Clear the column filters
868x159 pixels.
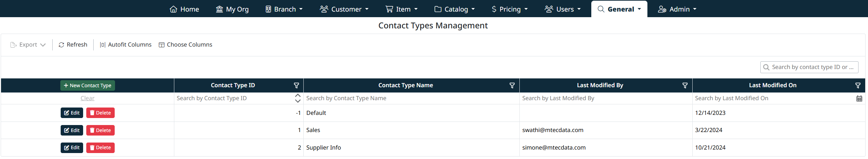(87, 98)
